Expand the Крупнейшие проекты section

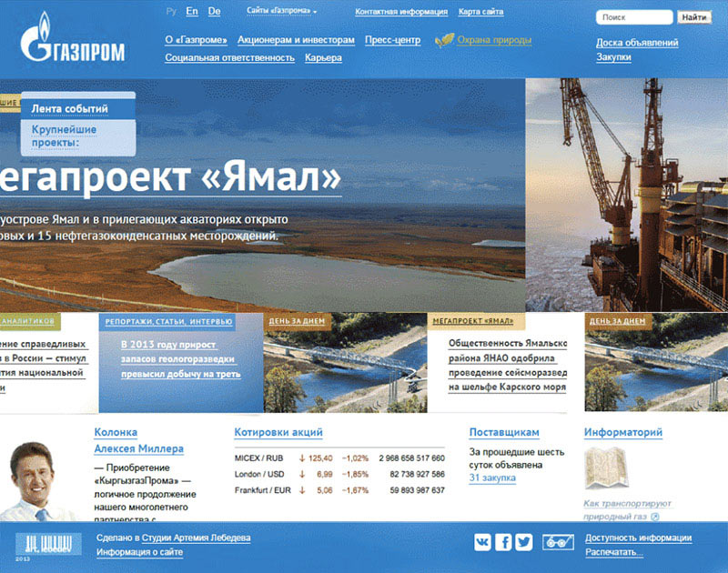(64, 136)
